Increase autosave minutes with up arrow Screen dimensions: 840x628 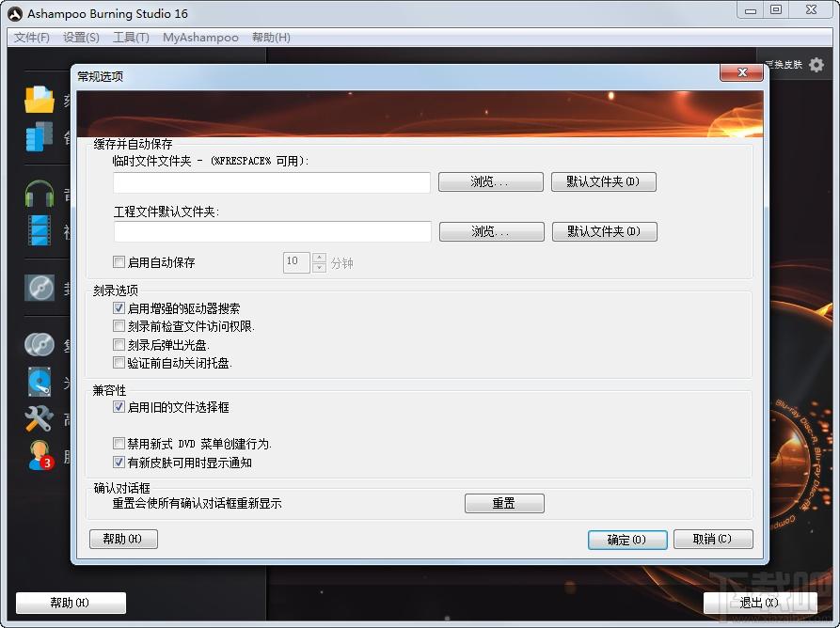(x=319, y=258)
